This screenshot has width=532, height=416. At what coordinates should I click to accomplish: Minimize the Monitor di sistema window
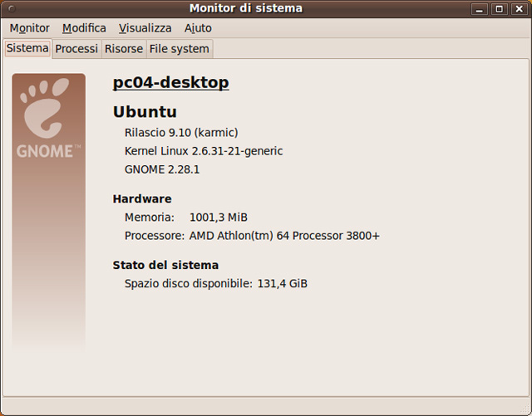tap(480, 9)
